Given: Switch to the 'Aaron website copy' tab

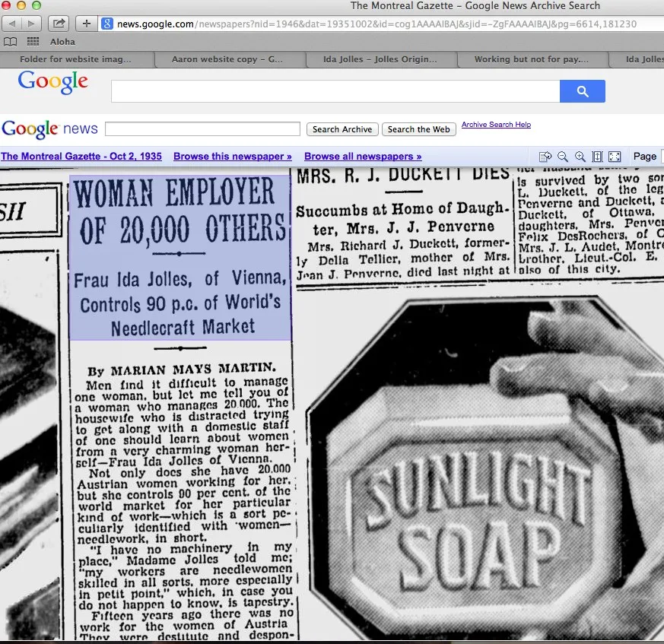Looking at the screenshot, I should pos(227,59).
